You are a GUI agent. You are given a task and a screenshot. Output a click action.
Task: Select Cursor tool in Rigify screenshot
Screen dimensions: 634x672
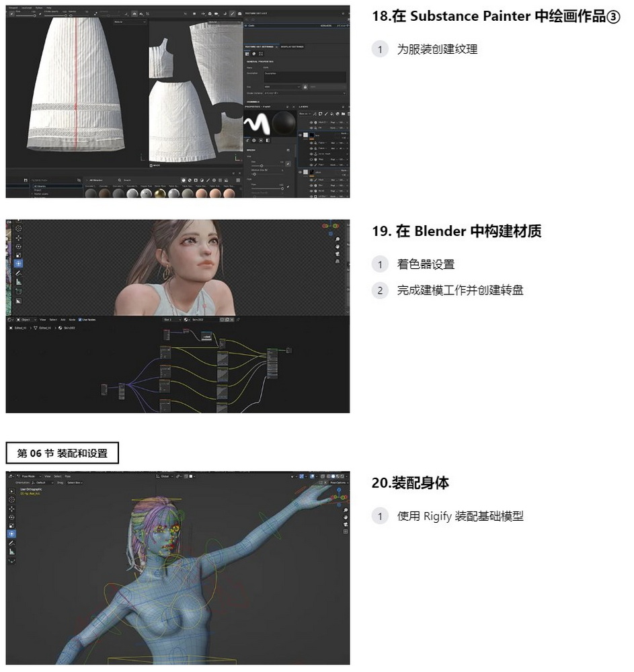(11, 500)
